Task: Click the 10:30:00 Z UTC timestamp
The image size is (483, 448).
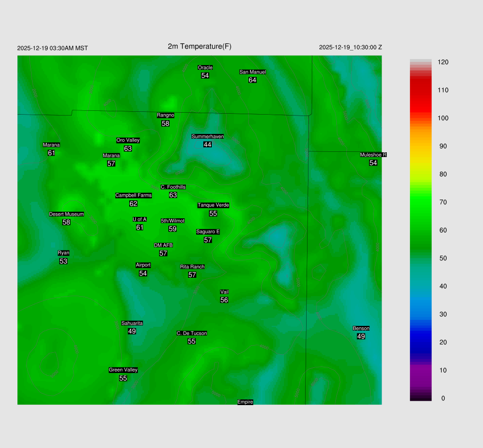Action: [x=350, y=48]
